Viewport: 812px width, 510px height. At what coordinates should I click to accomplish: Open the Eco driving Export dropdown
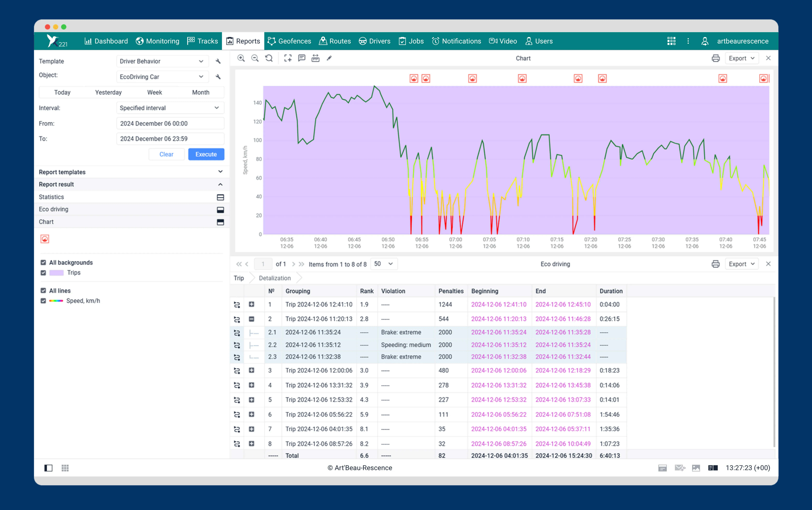pyautogui.click(x=742, y=264)
